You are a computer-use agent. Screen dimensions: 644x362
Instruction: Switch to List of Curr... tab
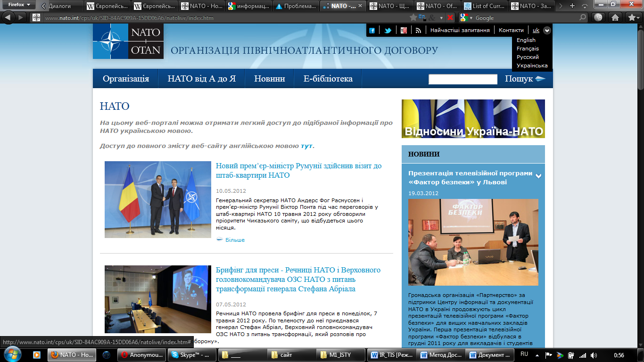click(484, 6)
